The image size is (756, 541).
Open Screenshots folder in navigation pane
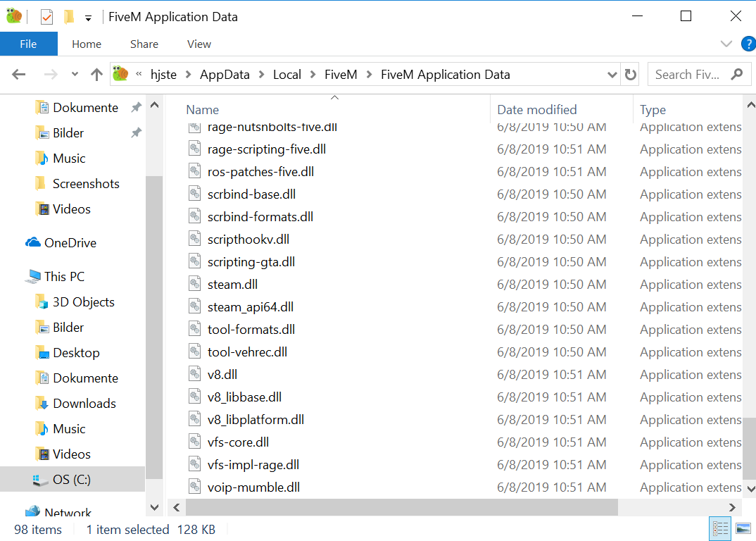[x=86, y=184]
